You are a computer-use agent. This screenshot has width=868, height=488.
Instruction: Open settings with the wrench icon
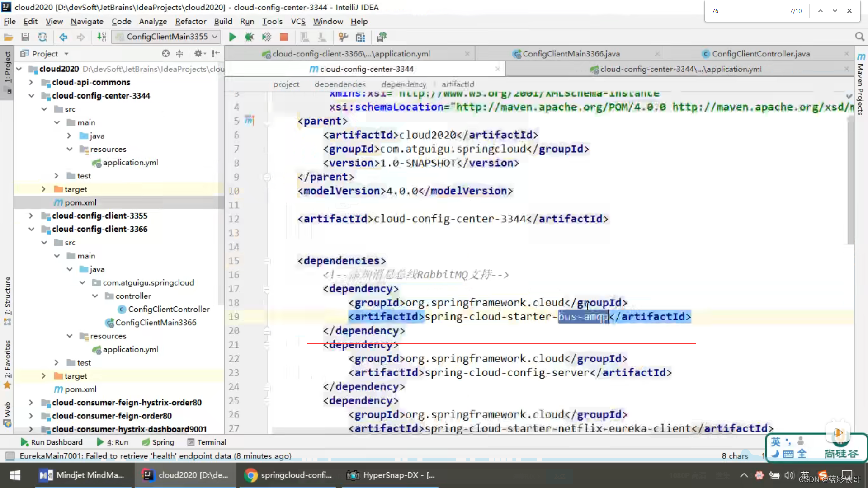tap(343, 37)
